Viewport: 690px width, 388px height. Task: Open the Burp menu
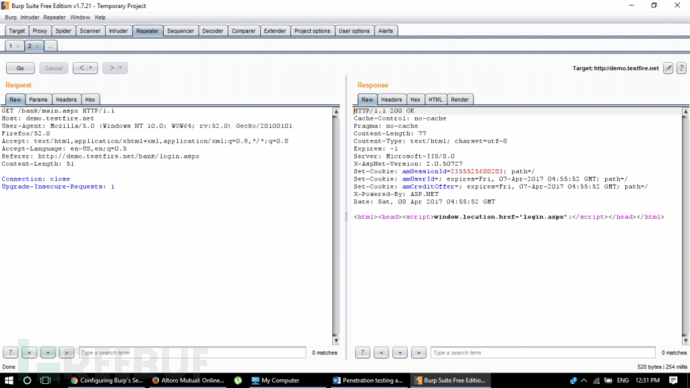point(11,17)
